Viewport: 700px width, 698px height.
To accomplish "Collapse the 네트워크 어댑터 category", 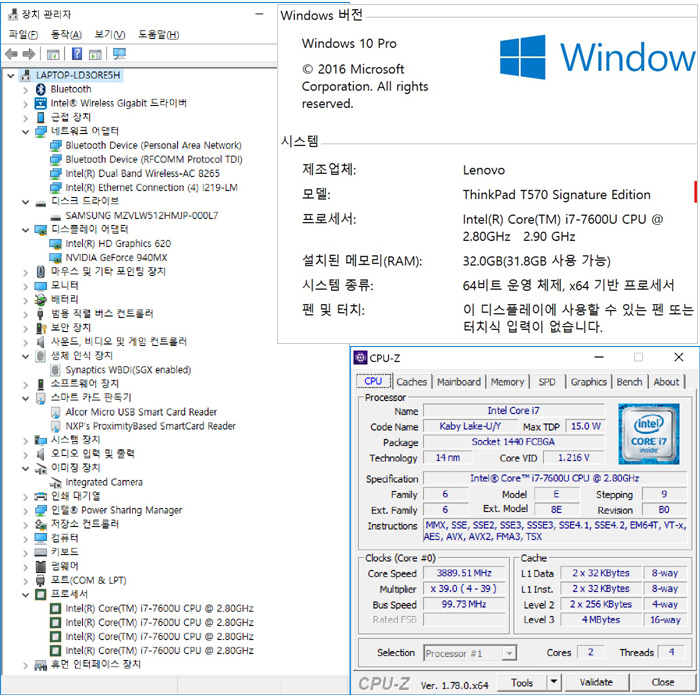I will [x=25, y=132].
